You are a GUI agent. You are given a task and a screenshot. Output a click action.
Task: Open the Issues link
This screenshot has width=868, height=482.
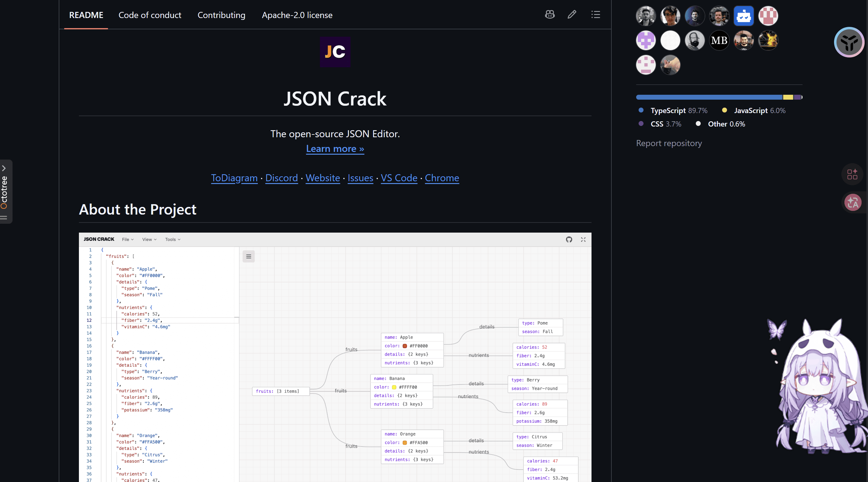[x=360, y=178]
